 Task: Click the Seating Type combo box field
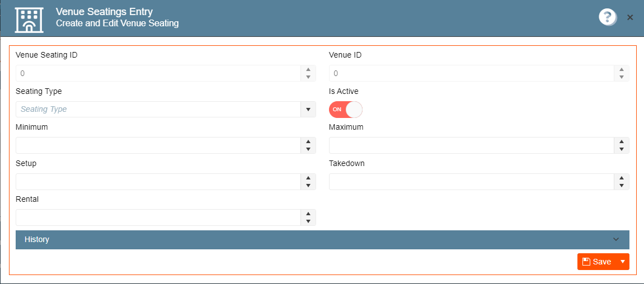point(158,110)
